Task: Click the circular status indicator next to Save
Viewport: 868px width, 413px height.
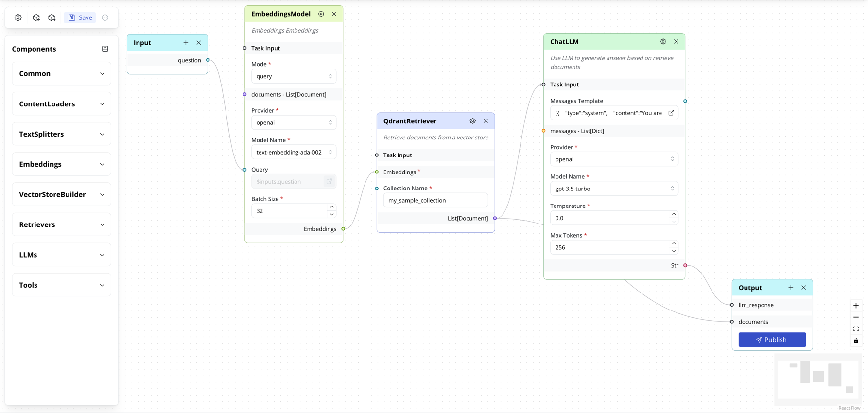Action: [105, 17]
